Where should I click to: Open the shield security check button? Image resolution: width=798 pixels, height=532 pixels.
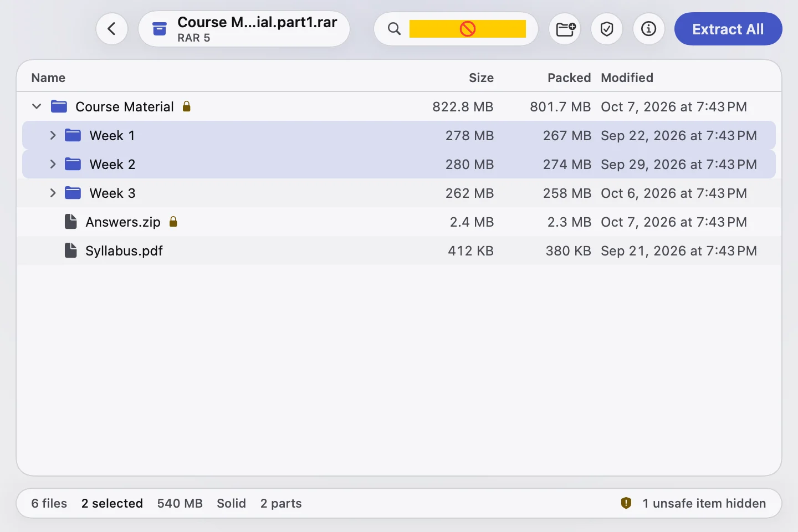tap(607, 29)
